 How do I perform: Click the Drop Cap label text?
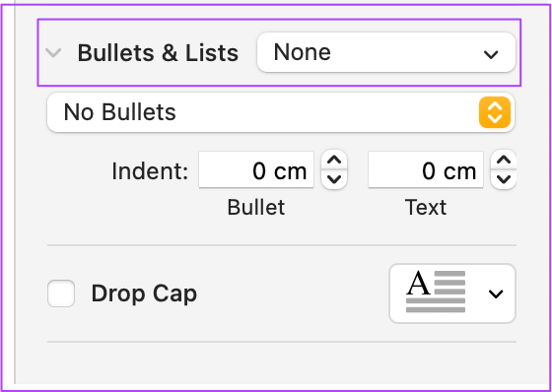(144, 294)
